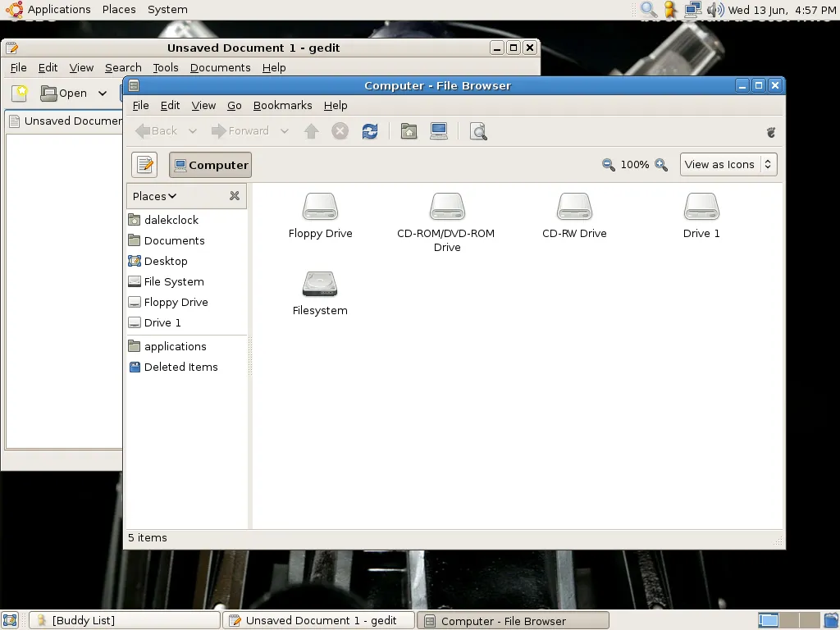Open the Help menu in File Browser
The image size is (840, 630).
(336, 106)
